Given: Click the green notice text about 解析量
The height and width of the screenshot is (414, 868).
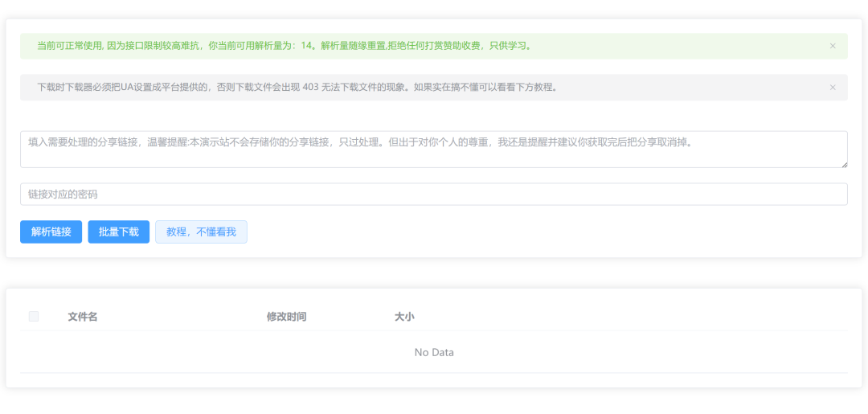Looking at the screenshot, I should pos(285,46).
